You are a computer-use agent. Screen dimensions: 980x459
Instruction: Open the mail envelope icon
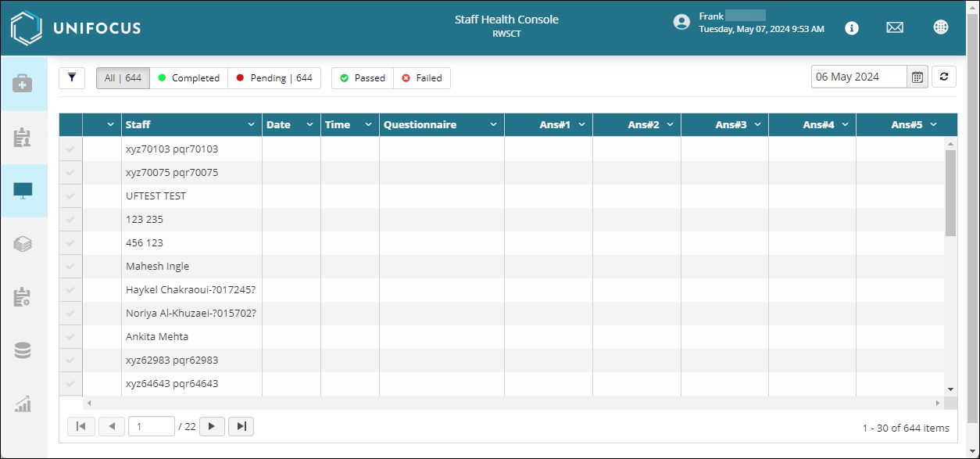pos(894,27)
